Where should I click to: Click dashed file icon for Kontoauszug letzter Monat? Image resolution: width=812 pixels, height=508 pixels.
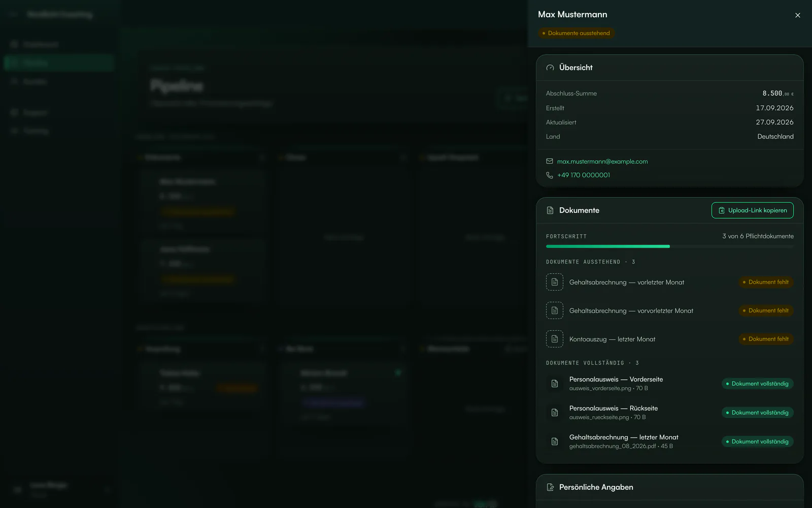555,339
